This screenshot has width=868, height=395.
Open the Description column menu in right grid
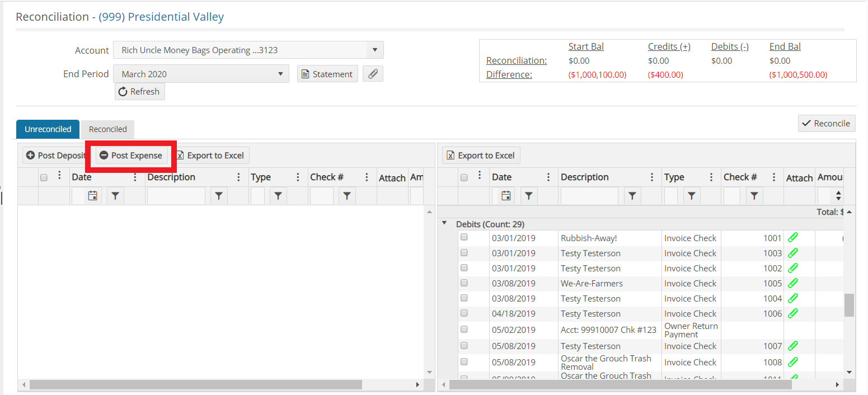[x=652, y=177]
